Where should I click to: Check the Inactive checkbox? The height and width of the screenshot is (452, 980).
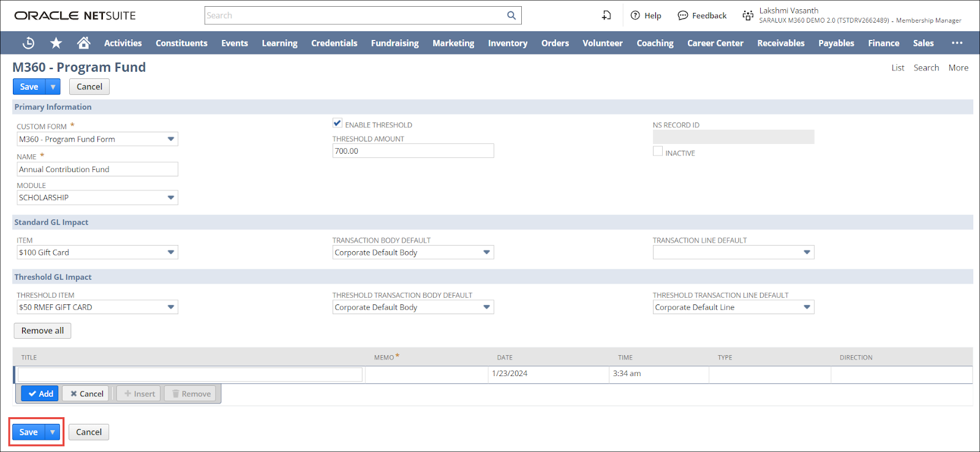[x=658, y=151]
